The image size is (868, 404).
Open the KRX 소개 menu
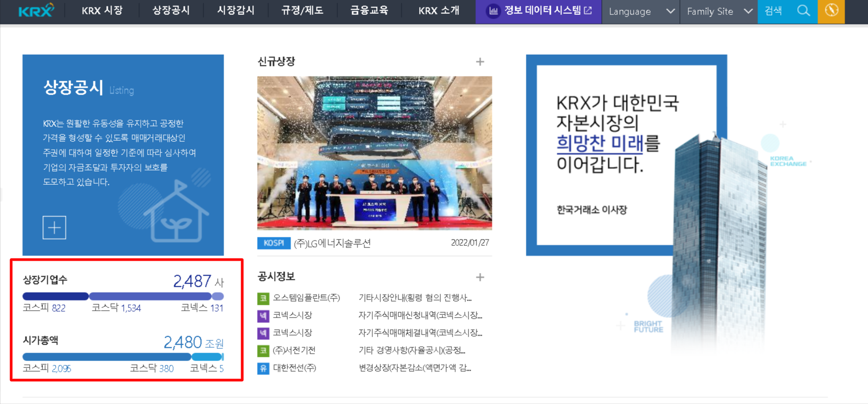coord(439,11)
